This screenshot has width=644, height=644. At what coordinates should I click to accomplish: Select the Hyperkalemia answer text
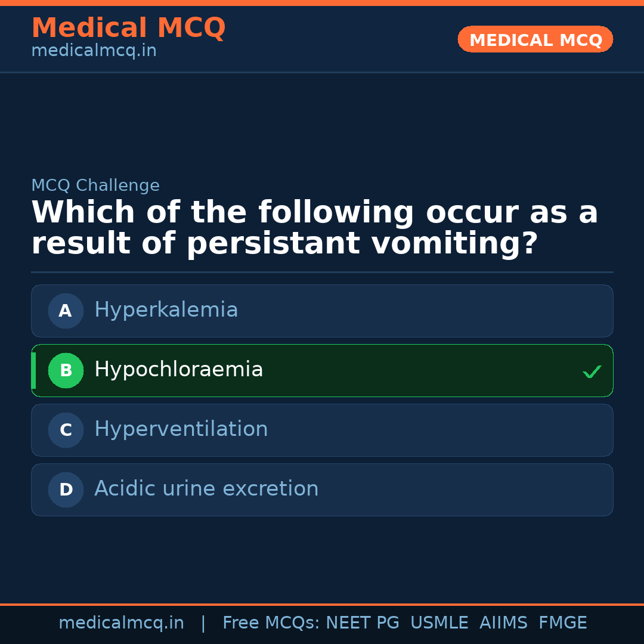point(166,310)
